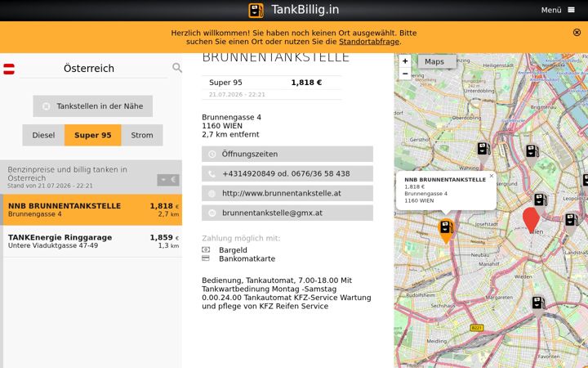Select NNB BRUNNENTANKSTELLE list entry
Viewport: 588px width, 368px height.
(91, 210)
